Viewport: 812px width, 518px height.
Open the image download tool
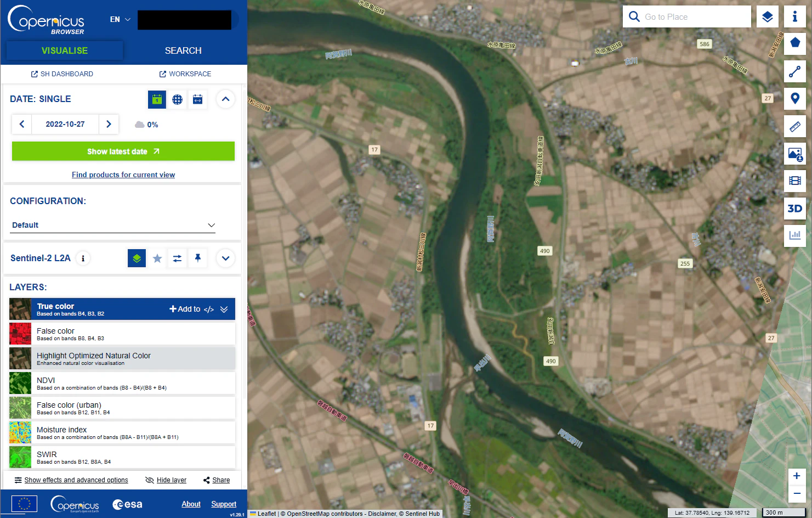pos(794,154)
